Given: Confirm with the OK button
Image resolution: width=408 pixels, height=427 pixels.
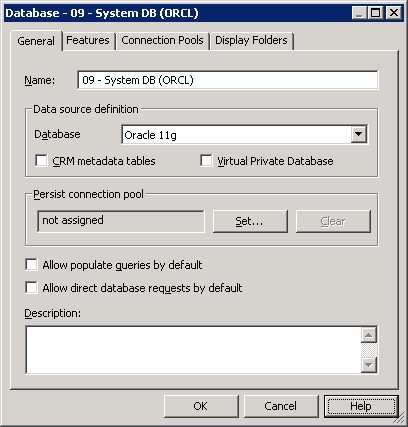Looking at the screenshot, I should point(201,406).
